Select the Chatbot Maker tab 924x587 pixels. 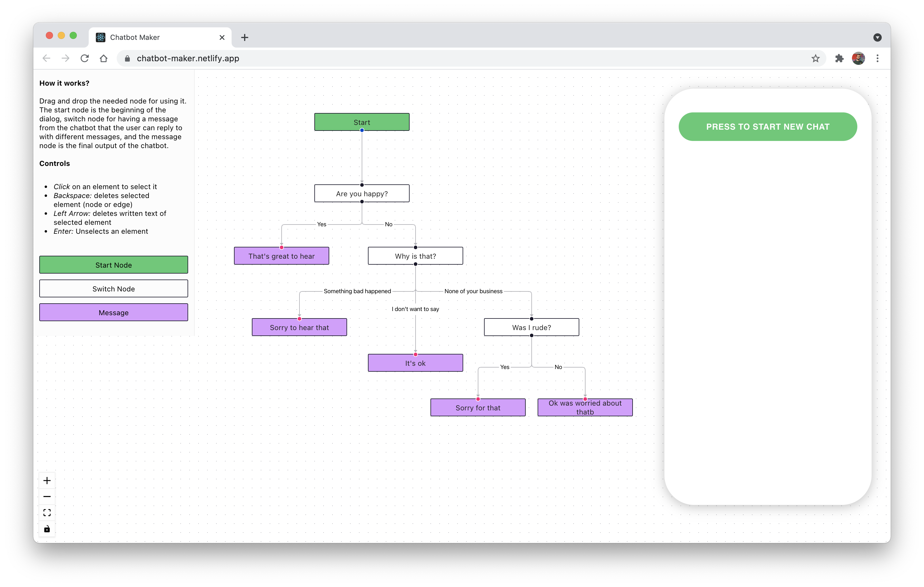(x=154, y=37)
